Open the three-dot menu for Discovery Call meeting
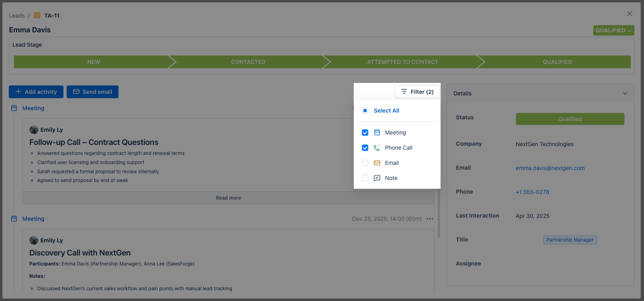 coord(429,219)
